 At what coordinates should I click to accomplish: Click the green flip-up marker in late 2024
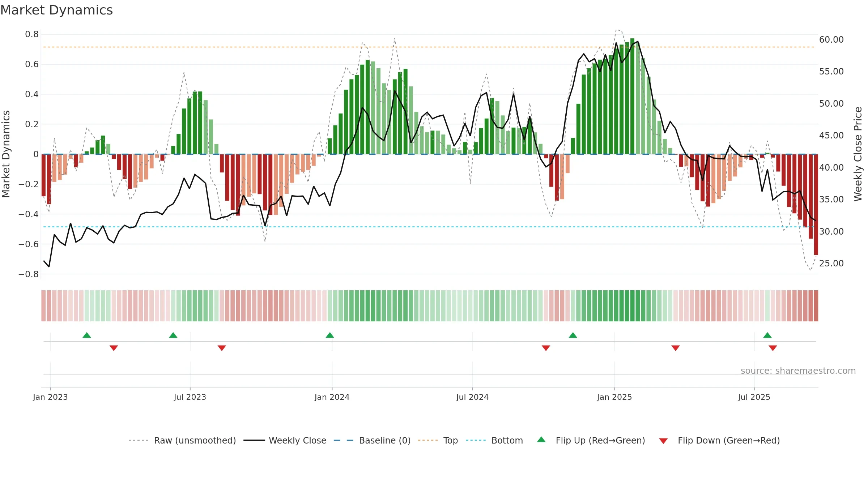[x=573, y=335]
